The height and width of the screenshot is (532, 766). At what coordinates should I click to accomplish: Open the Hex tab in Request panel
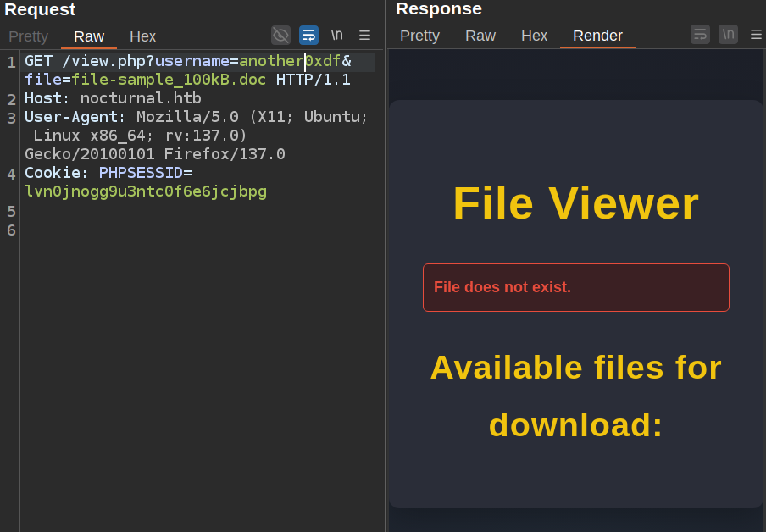(x=142, y=36)
